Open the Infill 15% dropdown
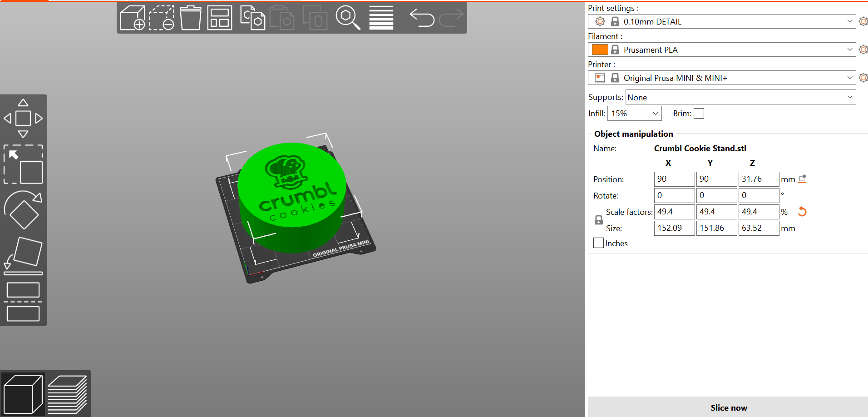 point(635,114)
